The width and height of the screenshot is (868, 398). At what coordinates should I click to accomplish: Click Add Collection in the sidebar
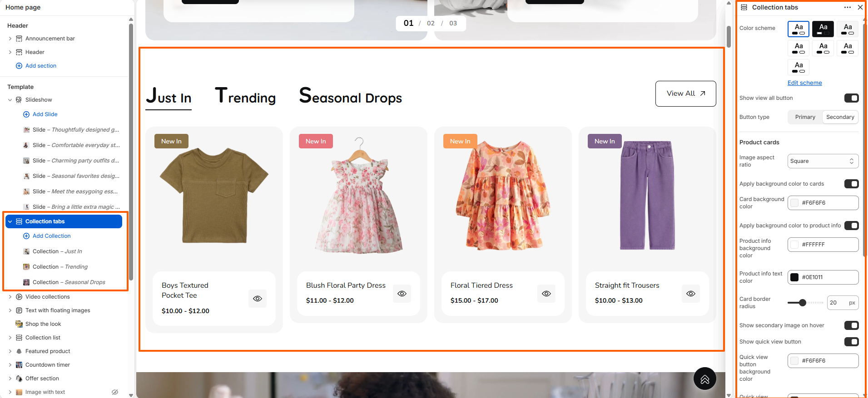[x=52, y=236]
